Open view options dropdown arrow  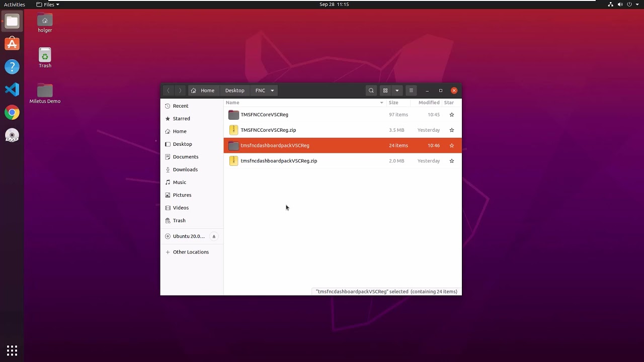pyautogui.click(x=397, y=90)
